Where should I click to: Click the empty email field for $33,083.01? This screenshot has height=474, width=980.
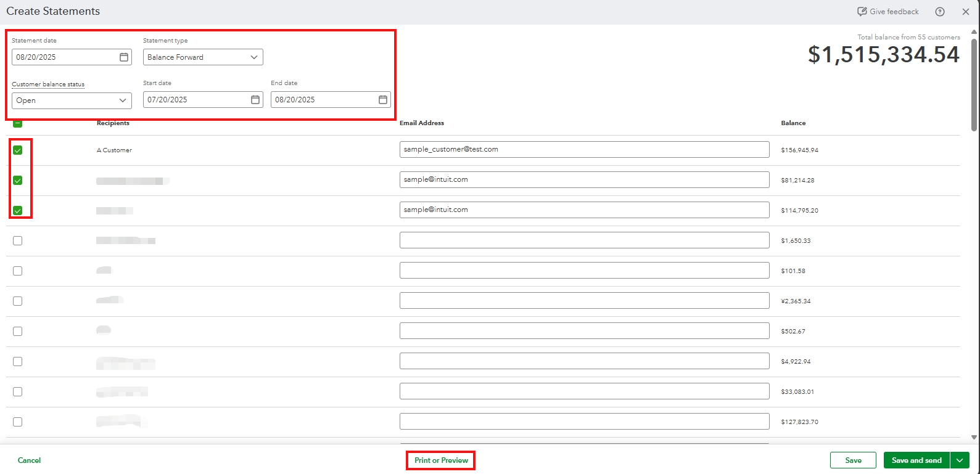coord(584,391)
